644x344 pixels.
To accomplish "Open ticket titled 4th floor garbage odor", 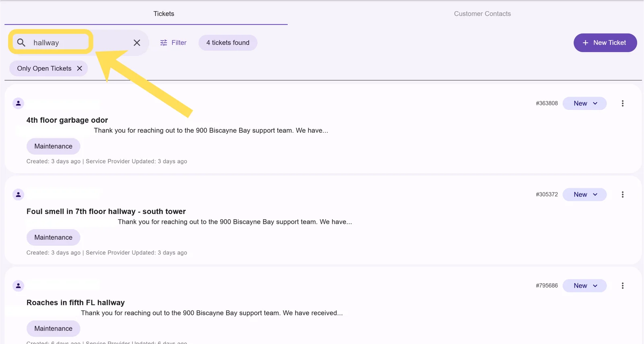I will click(67, 120).
